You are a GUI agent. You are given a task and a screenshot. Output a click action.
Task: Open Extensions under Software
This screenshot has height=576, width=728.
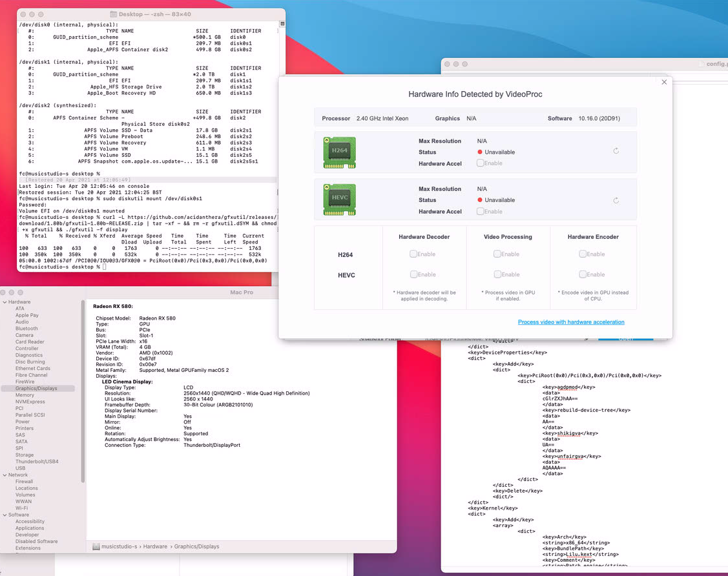28,548
